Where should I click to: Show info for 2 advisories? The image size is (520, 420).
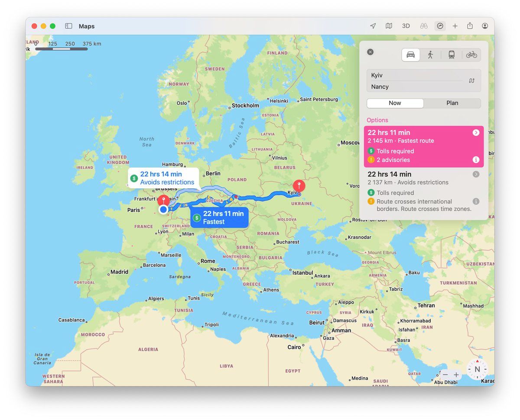point(476,160)
